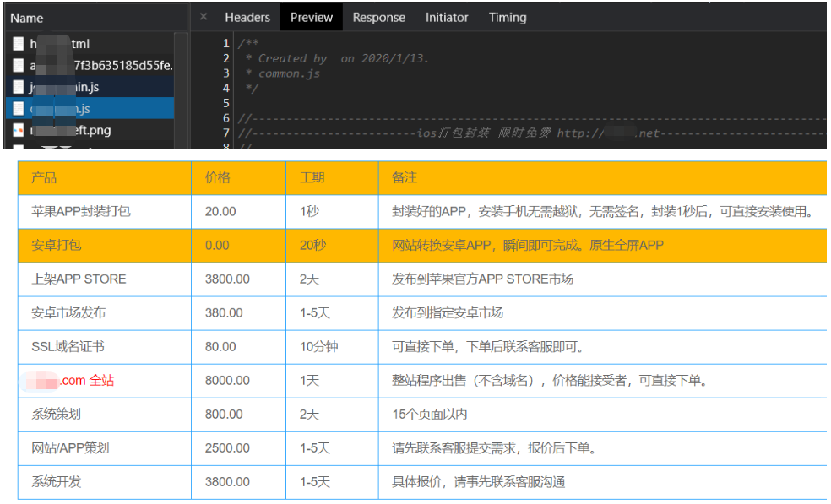Open the red .com 全站 link
Viewport: 831px width, 504px height.
[x=86, y=381]
